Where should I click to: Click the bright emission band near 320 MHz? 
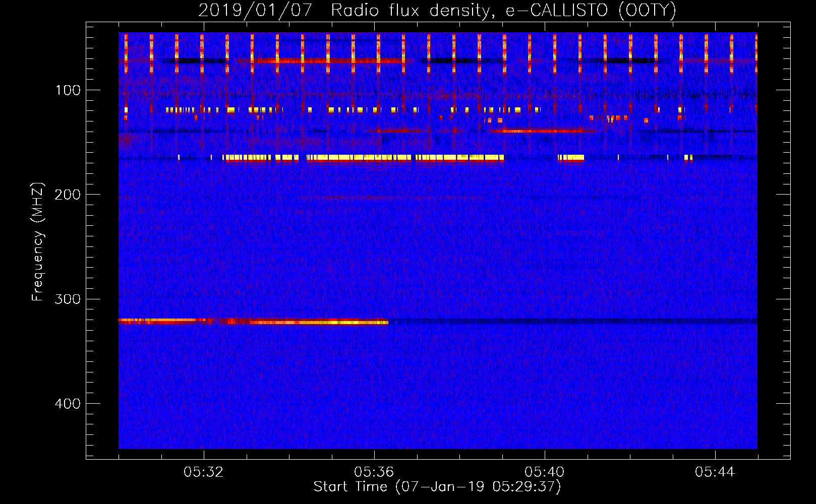click(253, 321)
